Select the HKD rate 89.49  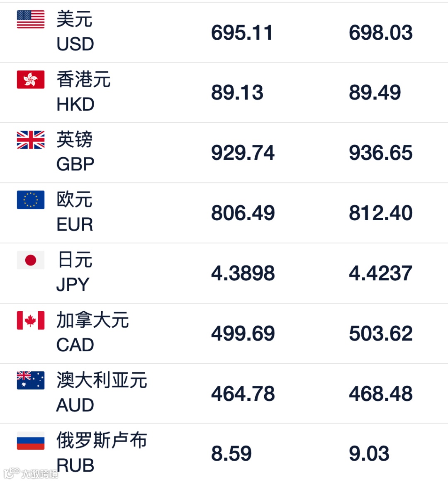[375, 93]
